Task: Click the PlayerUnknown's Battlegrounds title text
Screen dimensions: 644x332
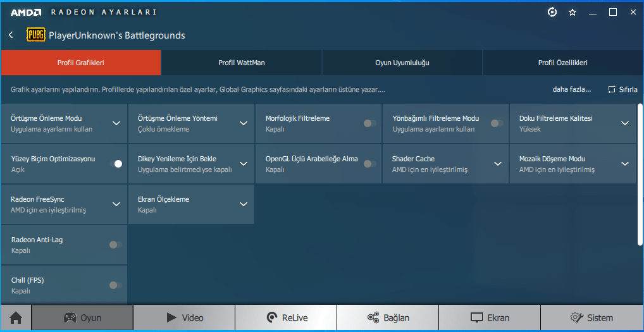Action: point(116,35)
